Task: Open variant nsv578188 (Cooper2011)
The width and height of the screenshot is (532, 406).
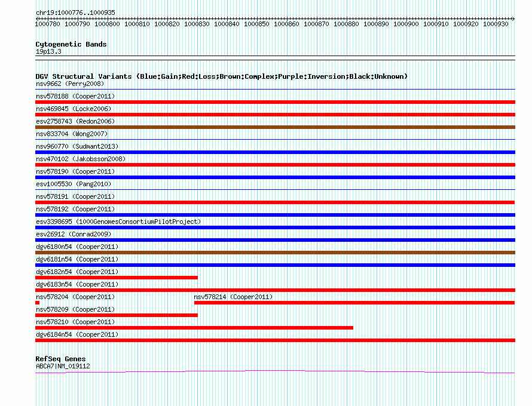Action: tap(75, 96)
